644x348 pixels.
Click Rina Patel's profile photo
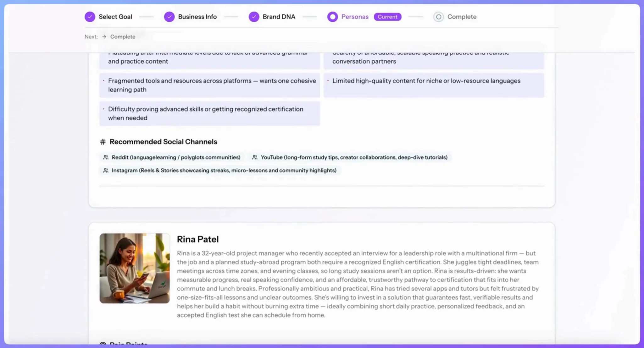click(x=135, y=268)
